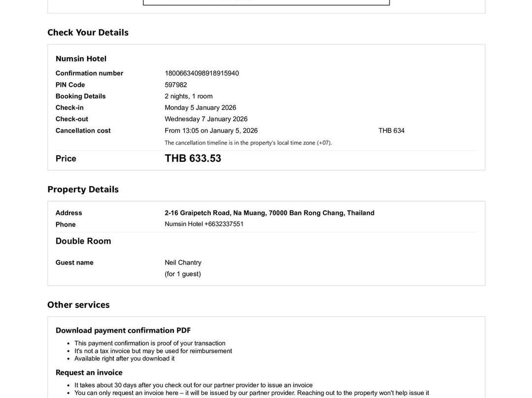The width and height of the screenshot is (532, 398).
Task: Click the Download payment confirmation PDF heading
Action: pos(123,330)
